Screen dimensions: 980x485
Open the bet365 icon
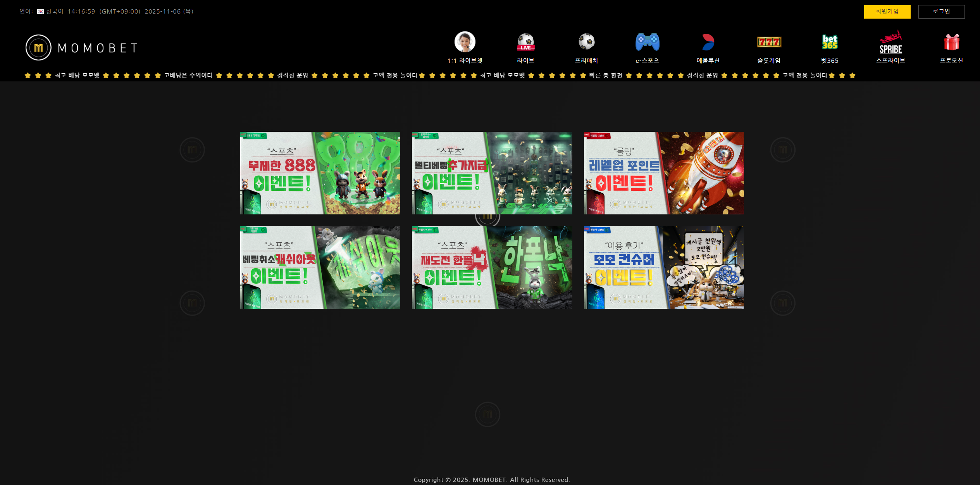[x=830, y=42]
